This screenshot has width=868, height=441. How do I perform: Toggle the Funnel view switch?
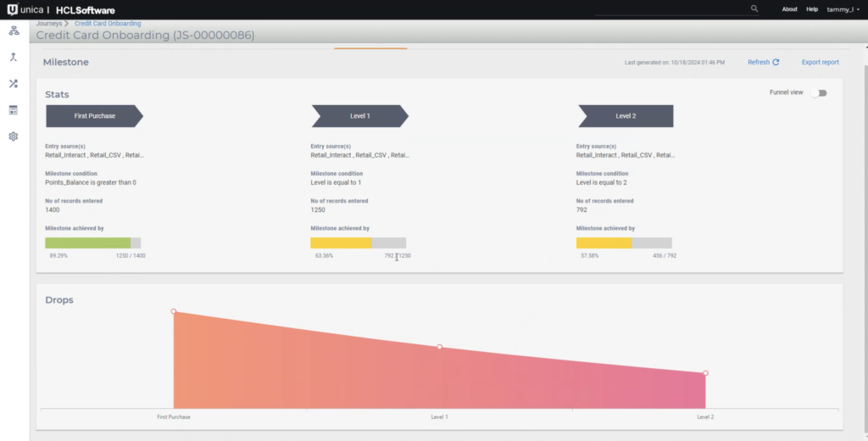tap(820, 93)
